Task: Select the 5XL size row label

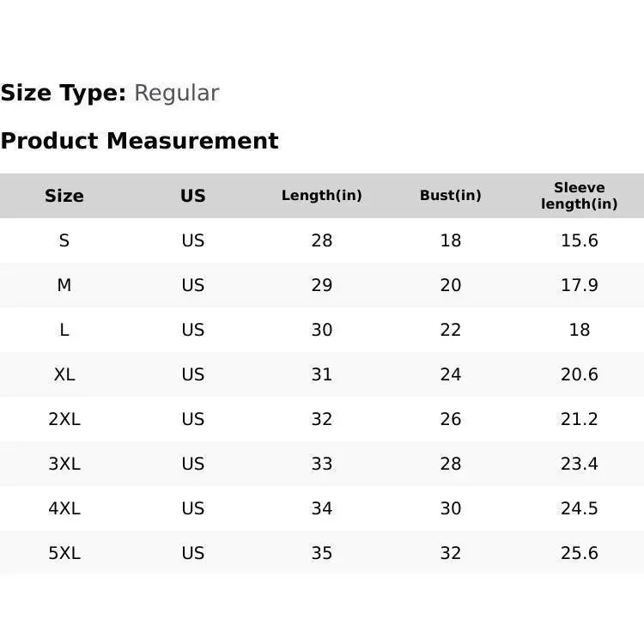Action: 64,553
